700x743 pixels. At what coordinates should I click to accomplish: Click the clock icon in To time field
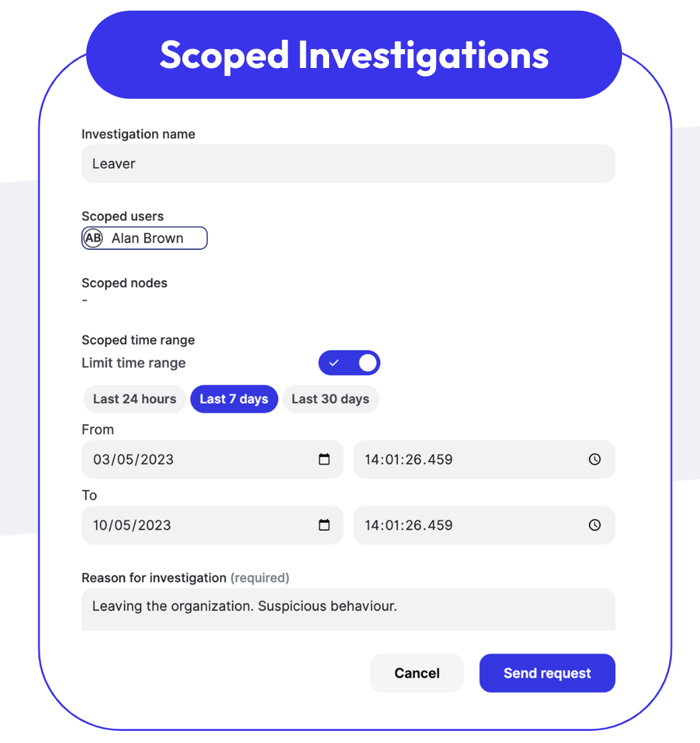tap(594, 526)
